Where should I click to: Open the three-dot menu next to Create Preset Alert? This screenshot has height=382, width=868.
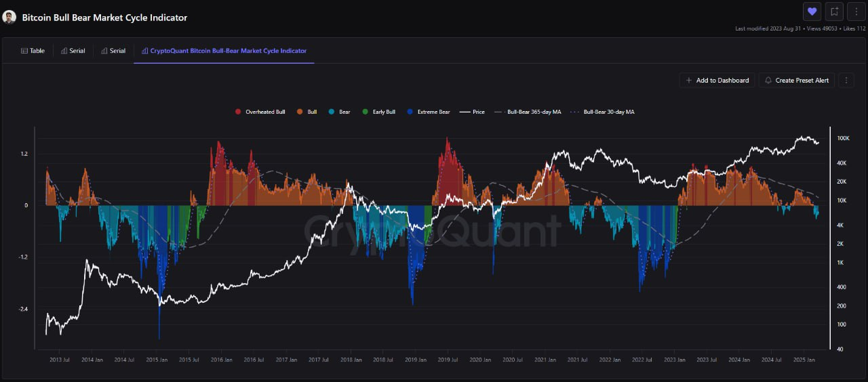(x=846, y=80)
